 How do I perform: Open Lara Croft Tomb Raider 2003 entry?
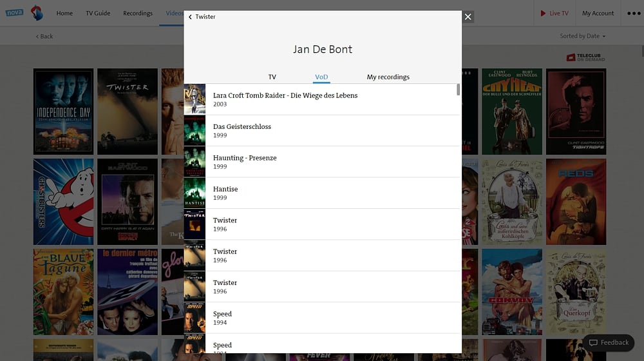tap(323, 99)
